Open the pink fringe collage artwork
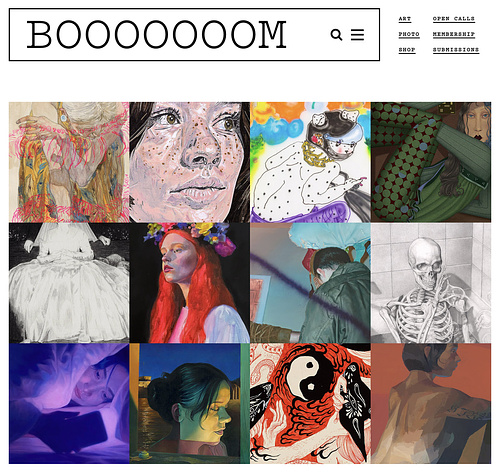This screenshot has height=473, width=500. coord(69,162)
